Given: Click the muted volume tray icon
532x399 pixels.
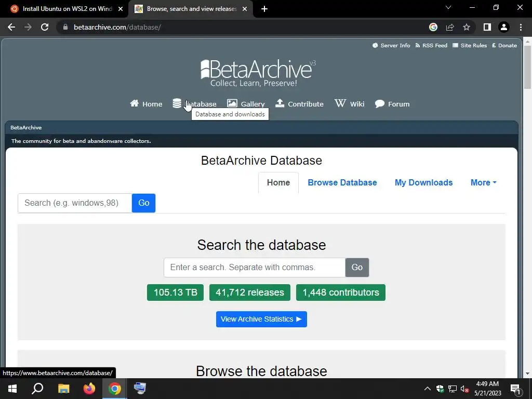Looking at the screenshot, I should [465, 389].
